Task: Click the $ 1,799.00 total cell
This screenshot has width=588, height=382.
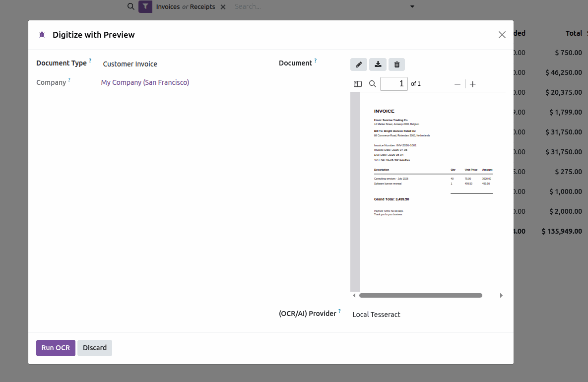Action: coord(566,112)
